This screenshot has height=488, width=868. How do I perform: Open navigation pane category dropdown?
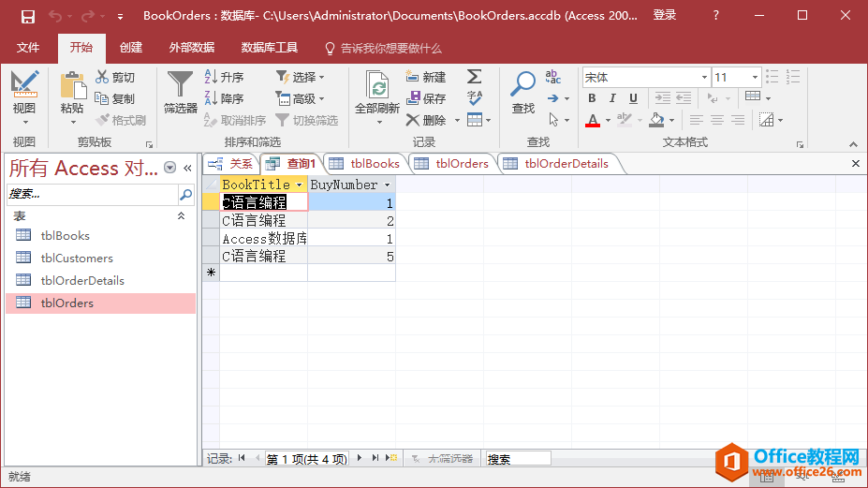pyautogui.click(x=169, y=168)
